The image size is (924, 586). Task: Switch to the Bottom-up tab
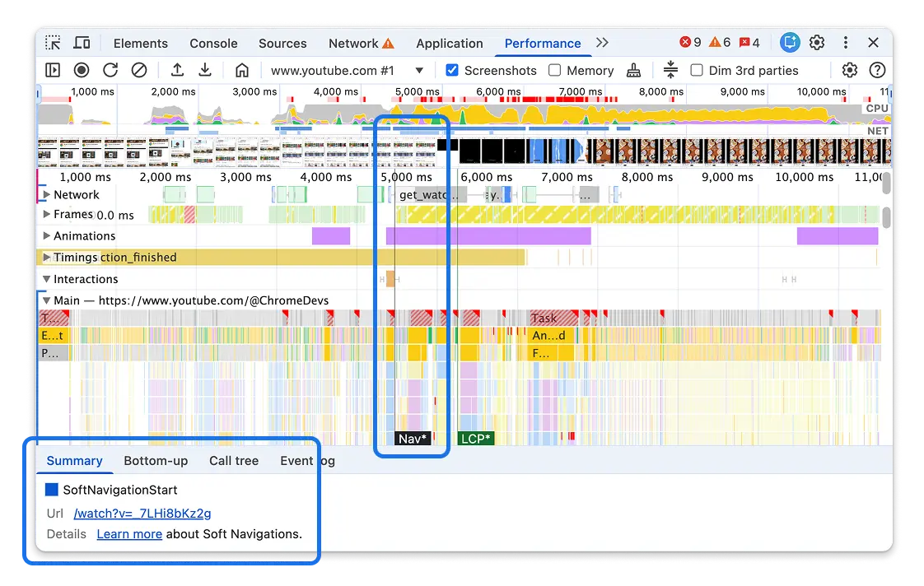pos(156,461)
